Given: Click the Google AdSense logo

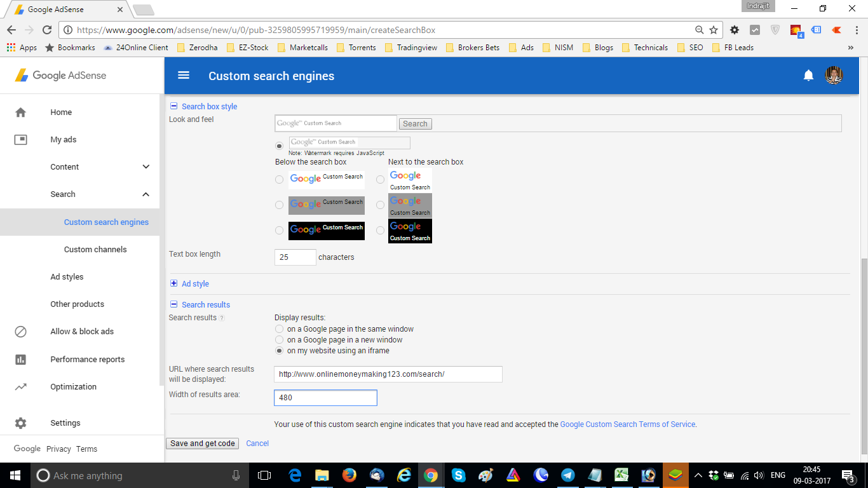Looking at the screenshot, I should point(60,75).
